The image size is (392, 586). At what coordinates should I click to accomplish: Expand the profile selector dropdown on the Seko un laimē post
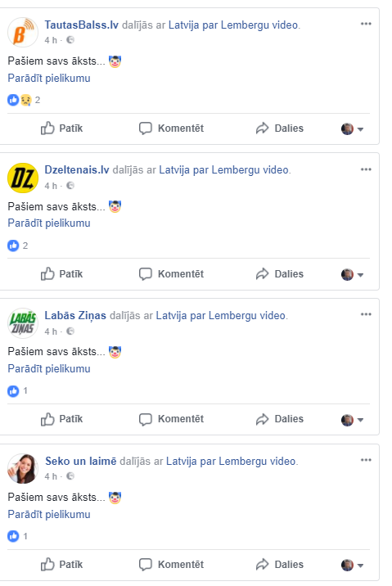click(x=353, y=565)
